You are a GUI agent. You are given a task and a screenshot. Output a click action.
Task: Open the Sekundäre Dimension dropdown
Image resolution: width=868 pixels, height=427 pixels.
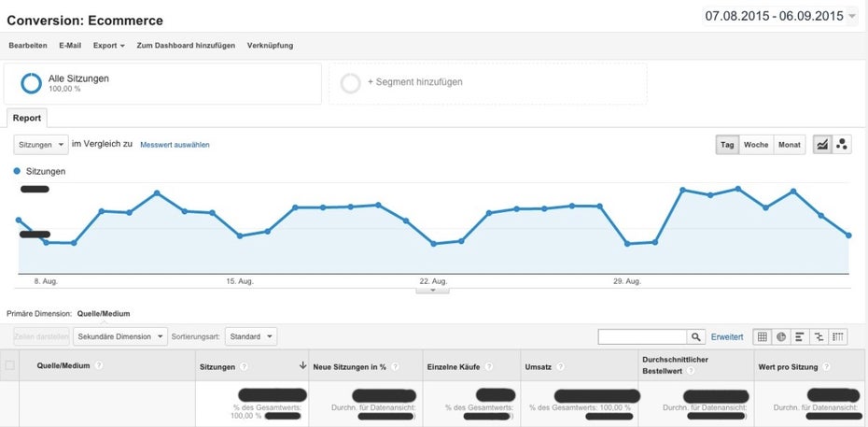point(120,336)
